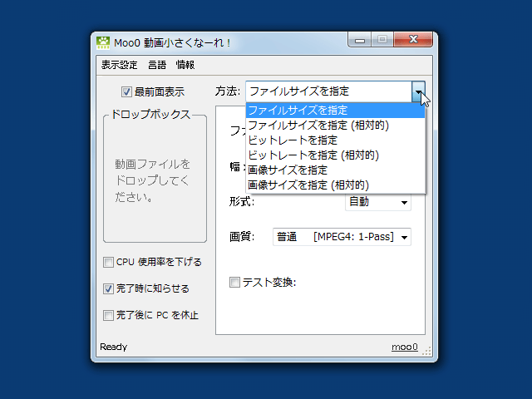
Task: Open the 言語 menu
Action: (x=157, y=65)
